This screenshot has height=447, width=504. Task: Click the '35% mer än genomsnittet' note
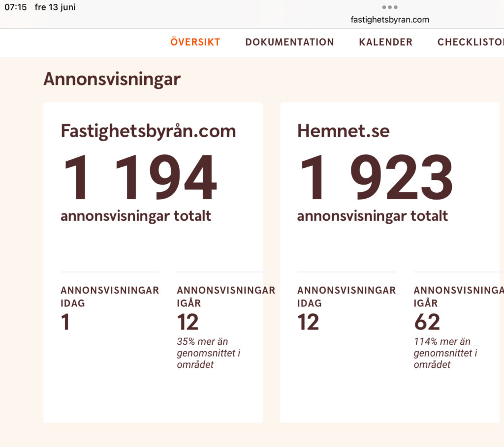(x=209, y=353)
